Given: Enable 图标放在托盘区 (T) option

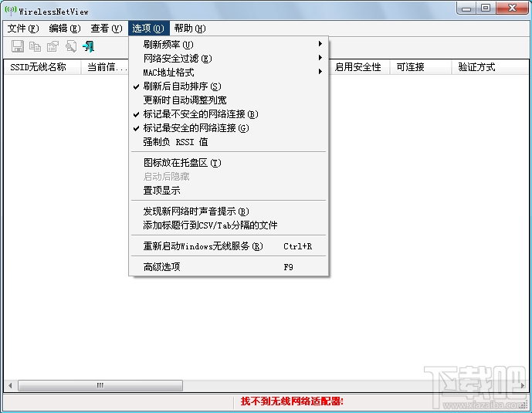Looking at the screenshot, I should 229,163.
